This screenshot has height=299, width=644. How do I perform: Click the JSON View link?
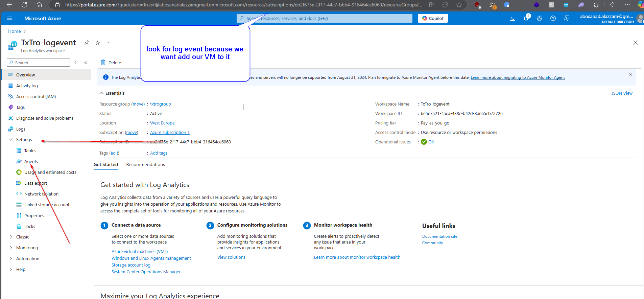[622, 93]
